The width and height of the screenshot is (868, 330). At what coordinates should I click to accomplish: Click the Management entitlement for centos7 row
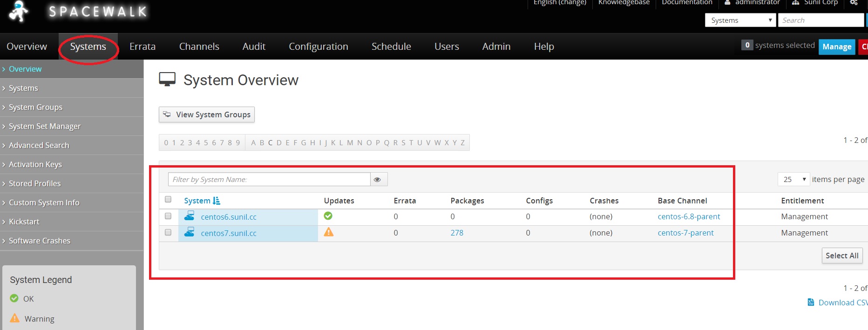point(804,233)
